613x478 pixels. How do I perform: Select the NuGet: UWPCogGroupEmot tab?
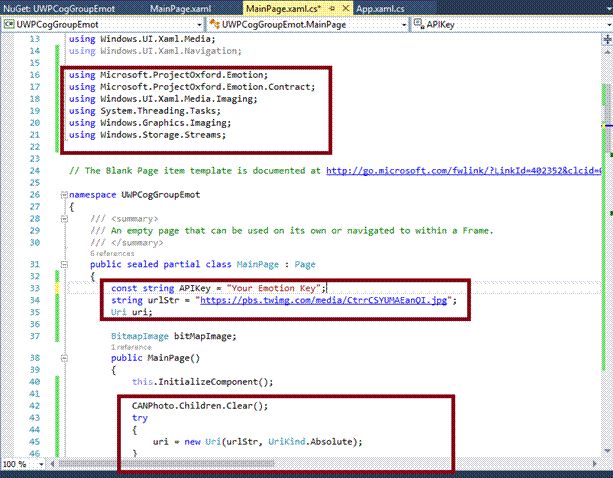[x=59, y=9]
